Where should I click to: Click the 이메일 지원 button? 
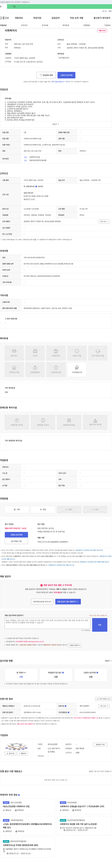16,541
